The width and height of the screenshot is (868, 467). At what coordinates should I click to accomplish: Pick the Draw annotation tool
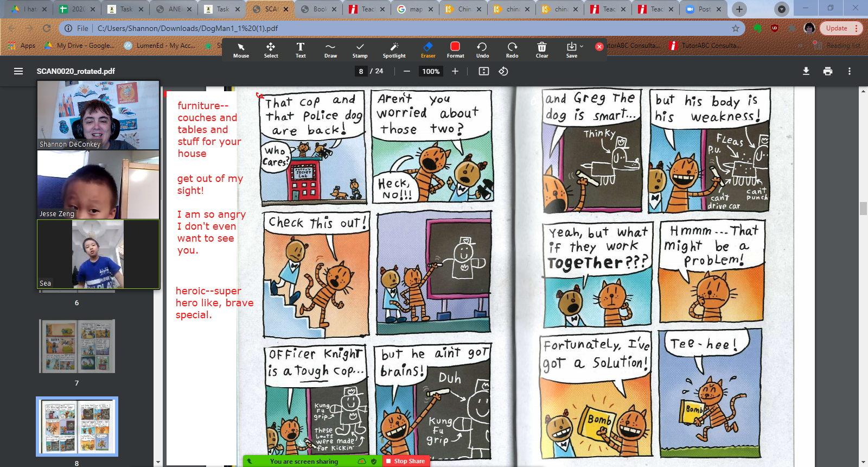pyautogui.click(x=330, y=50)
